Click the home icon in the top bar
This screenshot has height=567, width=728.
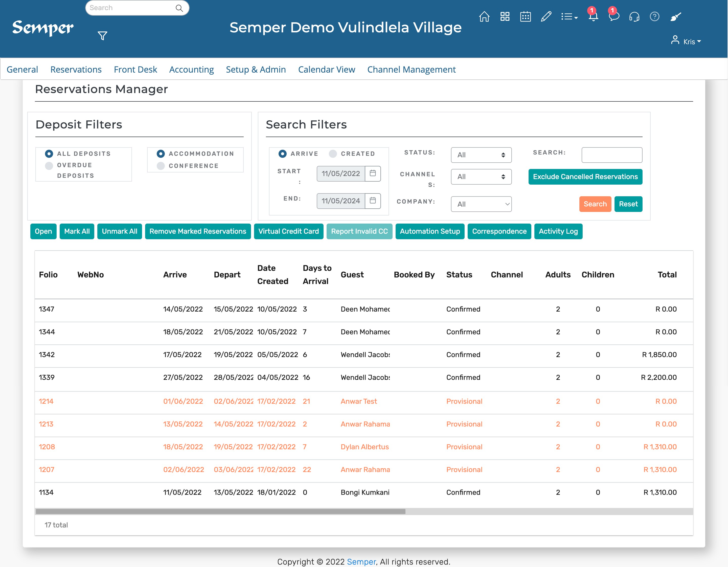point(484,16)
